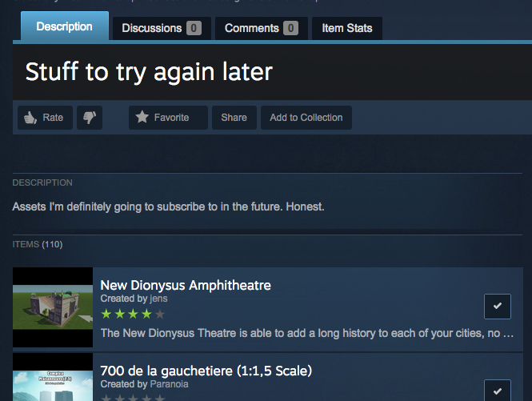Image resolution: width=532 pixels, height=401 pixels.
Task: Open the Comments tab
Action: [262, 28]
